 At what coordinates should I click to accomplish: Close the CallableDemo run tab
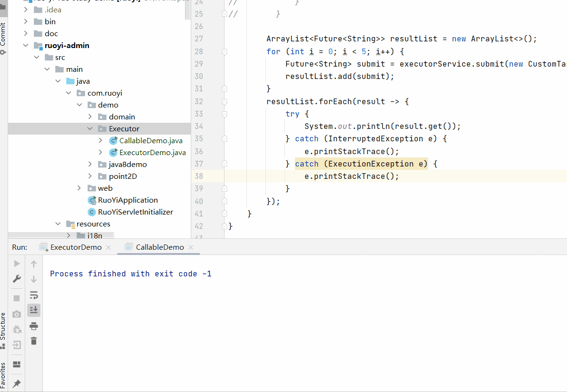(x=191, y=247)
